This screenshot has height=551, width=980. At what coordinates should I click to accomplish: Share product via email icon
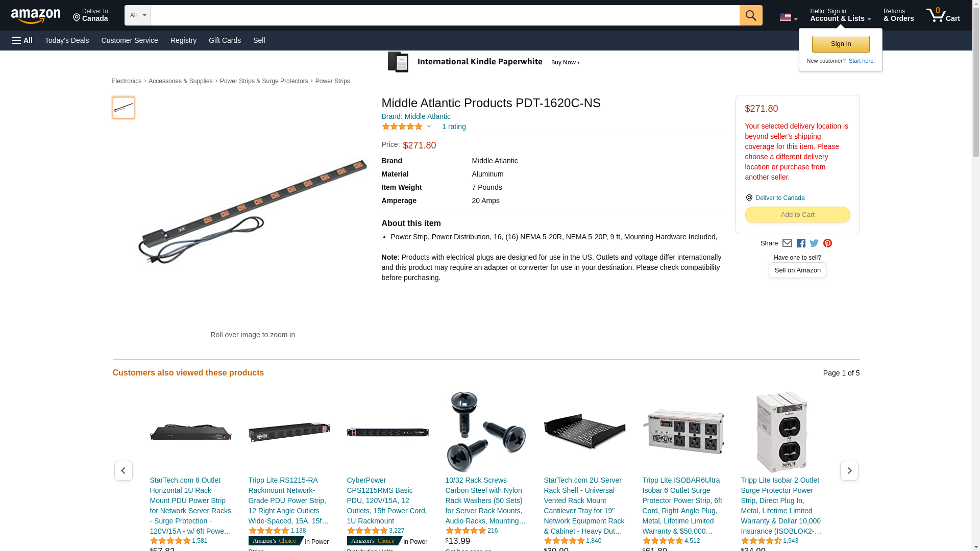coord(787,243)
